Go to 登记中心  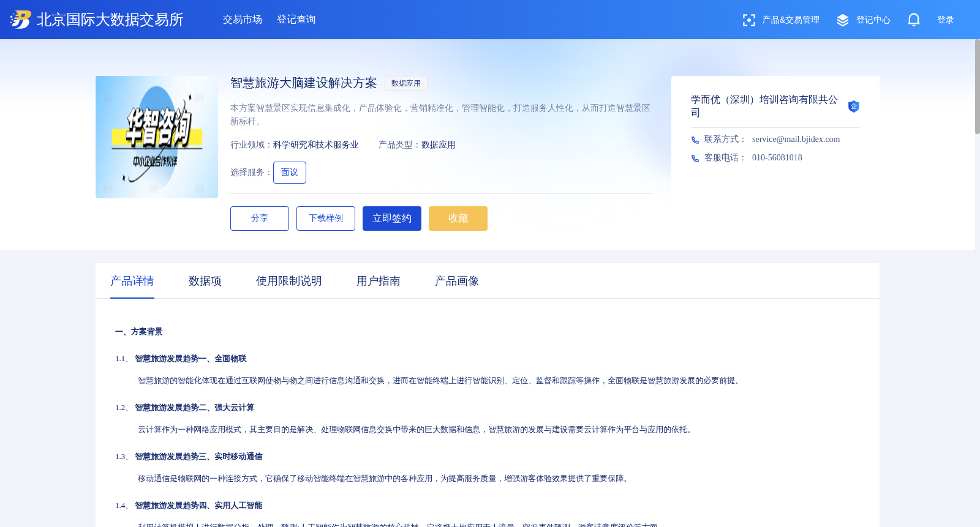(873, 20)
